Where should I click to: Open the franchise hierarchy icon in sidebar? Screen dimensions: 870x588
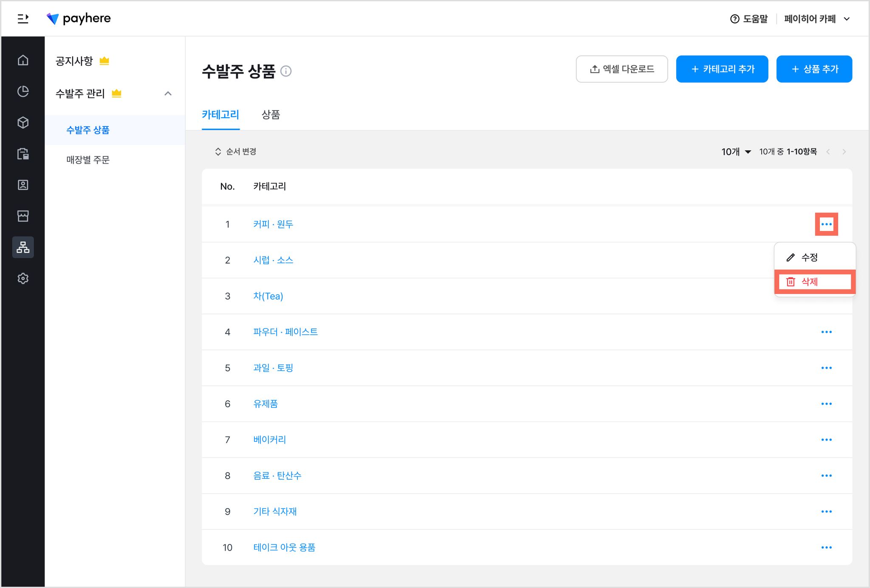(x=23, y=247)
